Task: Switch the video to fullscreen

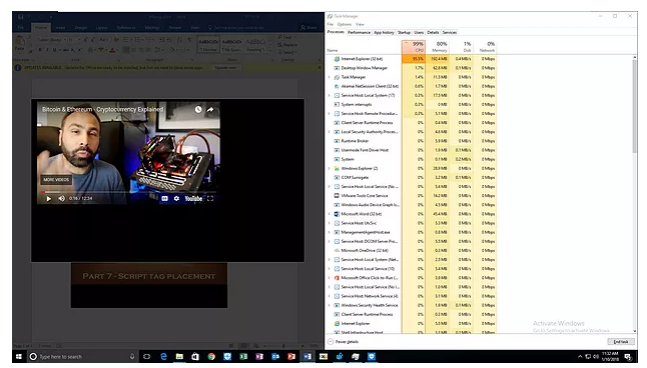Action: pos(210,198)
